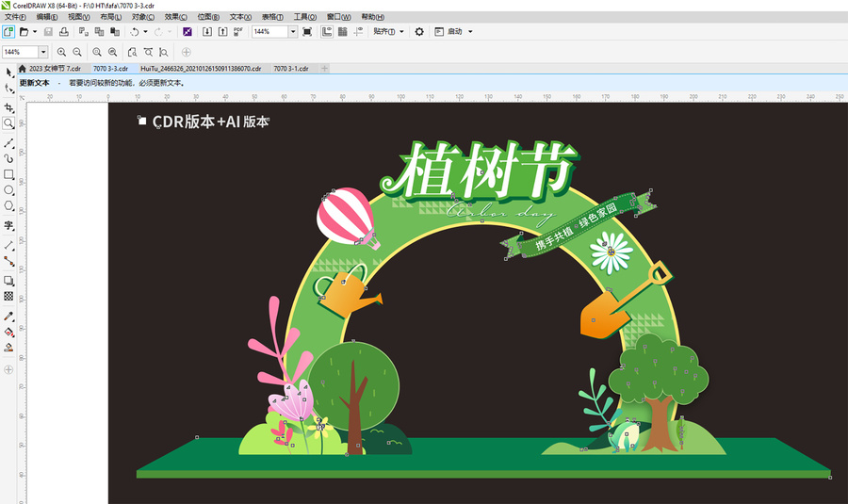
Task: Toggle the Show grid button
Action: point(342,32)
